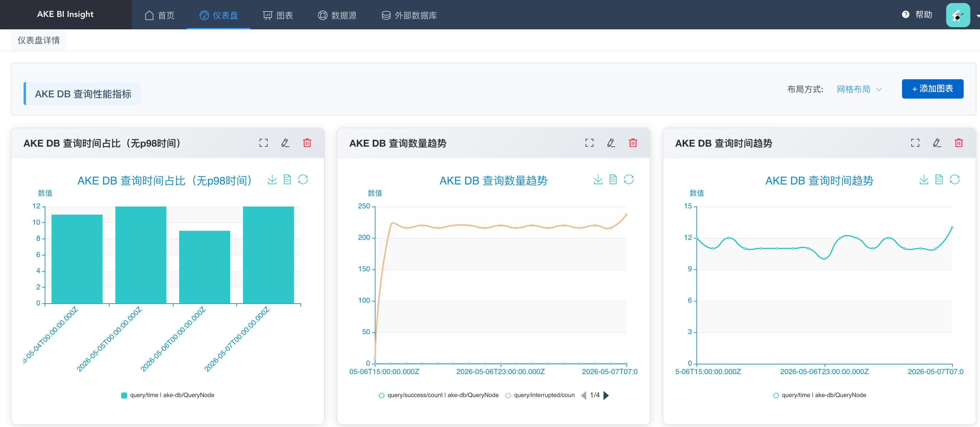980x427 pixels.
Task: Download 查询时间趋势 chart as image
Action: (924, 180)
